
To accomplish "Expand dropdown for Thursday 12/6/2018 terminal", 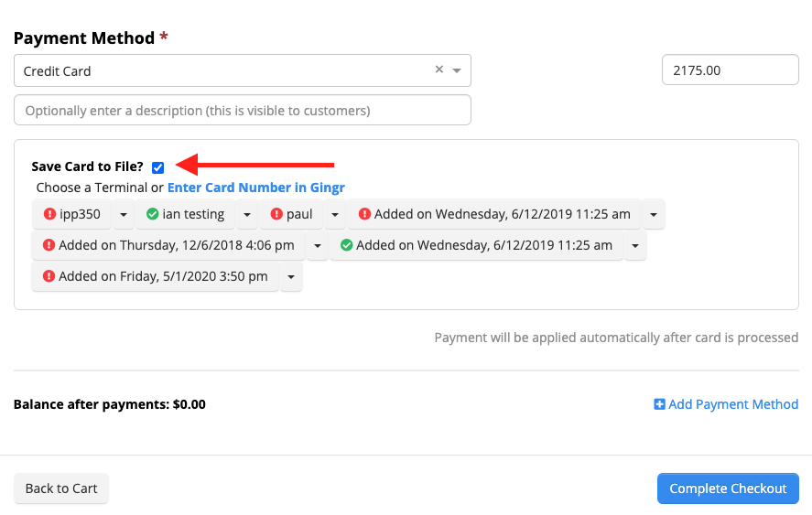I will 318,245.
